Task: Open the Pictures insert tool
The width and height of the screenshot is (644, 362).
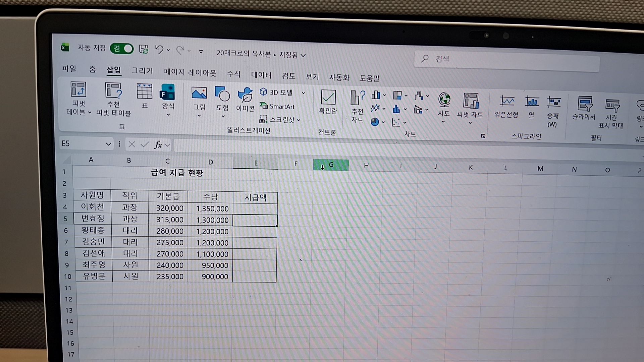Action: [x=199, y=94]
